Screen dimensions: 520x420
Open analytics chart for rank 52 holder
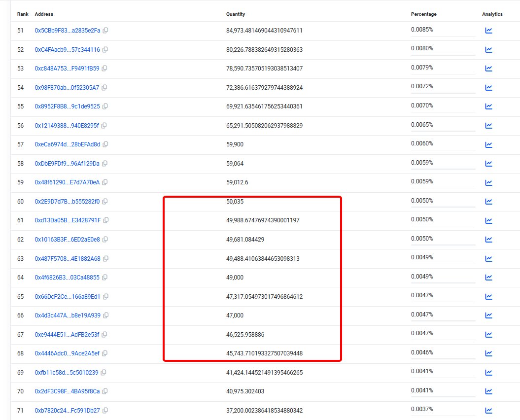click(488, 50)
